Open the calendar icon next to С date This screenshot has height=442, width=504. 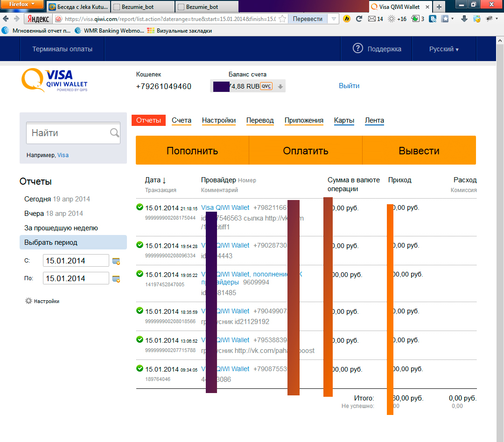116,261
